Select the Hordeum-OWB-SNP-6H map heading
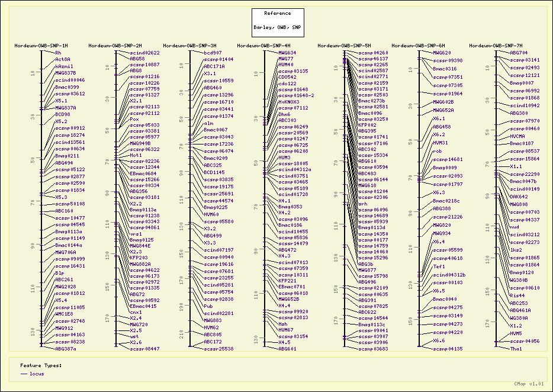 [419, 46]
